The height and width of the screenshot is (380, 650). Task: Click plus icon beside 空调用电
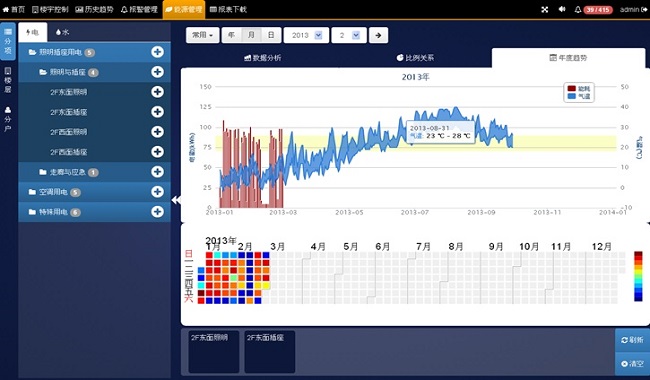(157, 191)
